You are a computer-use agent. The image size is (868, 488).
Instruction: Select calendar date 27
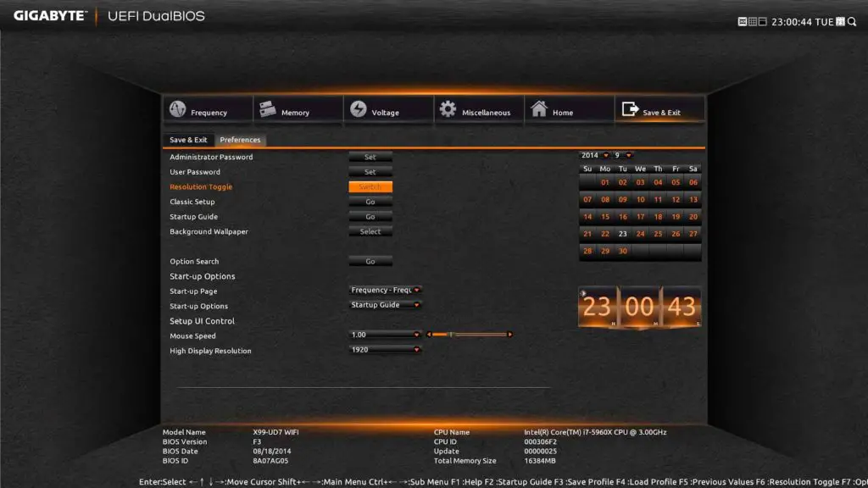pyautogui.click(x=693, y=234)
